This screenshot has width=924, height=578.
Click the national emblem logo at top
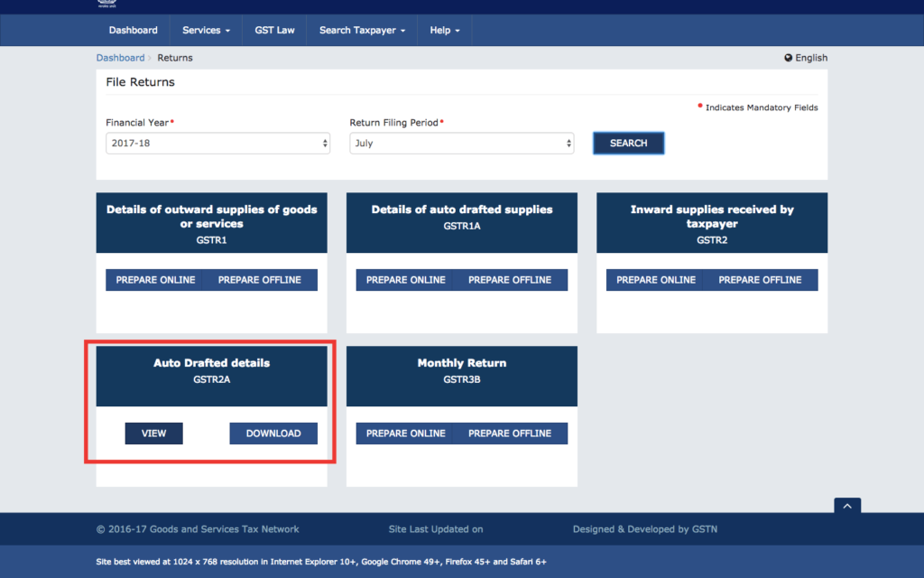[106, 5]
